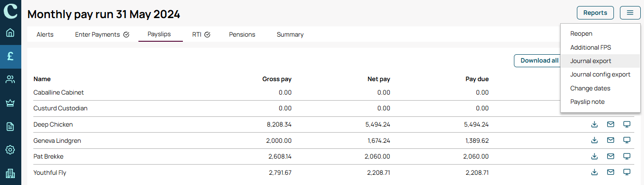Download Youthful Fly's payslip

pos(594,172)
